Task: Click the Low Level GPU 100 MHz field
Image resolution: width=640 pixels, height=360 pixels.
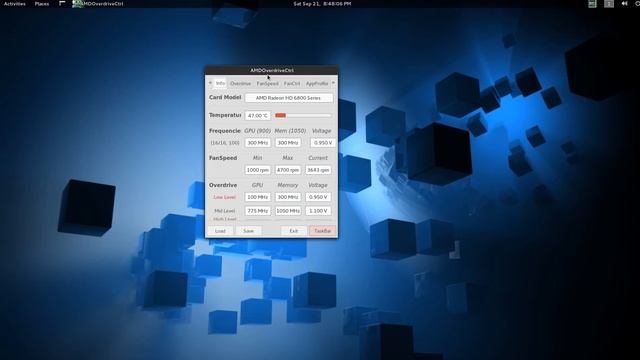Action: [x=258, y=197]
